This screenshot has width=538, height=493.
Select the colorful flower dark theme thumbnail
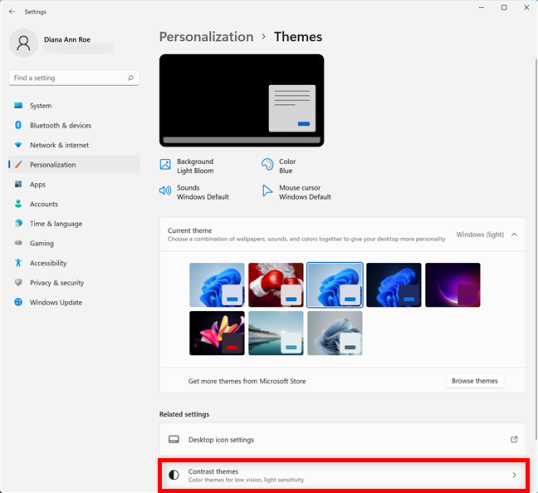217,333
